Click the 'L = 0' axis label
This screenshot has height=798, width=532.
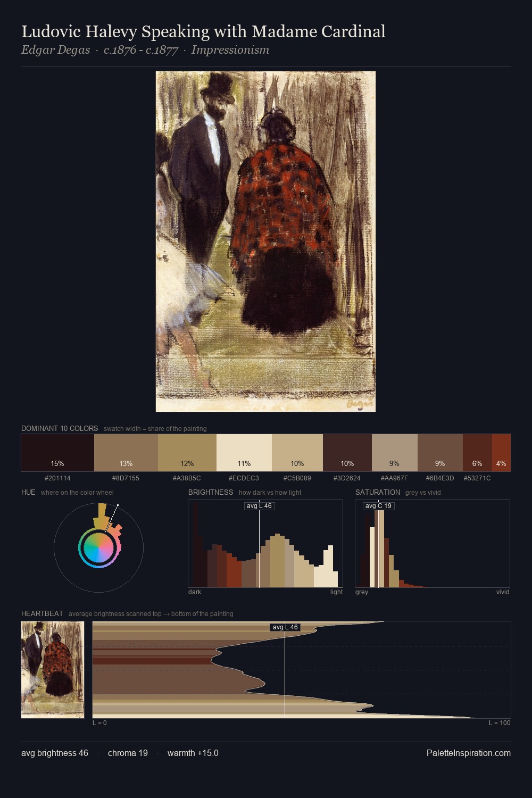(99, 722)
